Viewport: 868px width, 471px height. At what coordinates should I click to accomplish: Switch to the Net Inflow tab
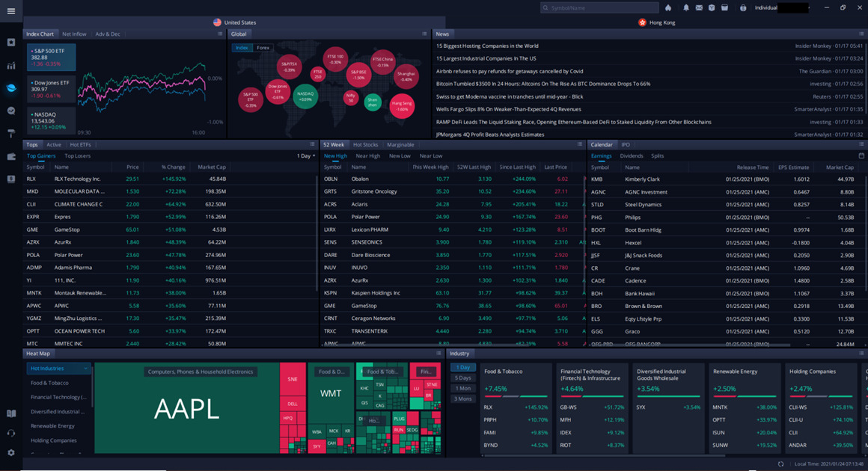click(74, 34)
